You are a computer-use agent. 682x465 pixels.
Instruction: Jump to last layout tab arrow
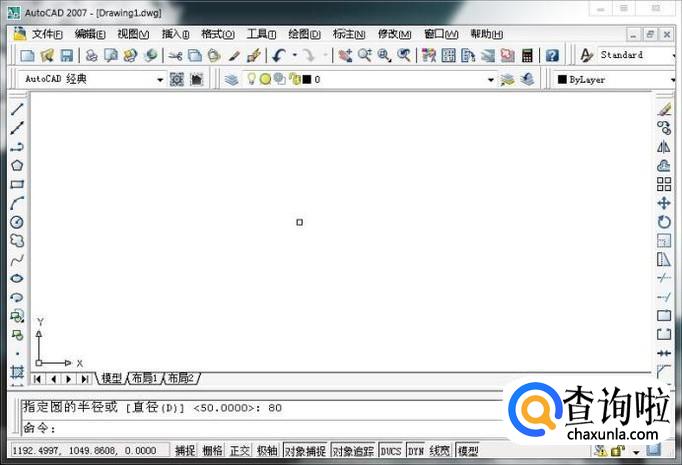pyautogui.click(x=85, y=379)
